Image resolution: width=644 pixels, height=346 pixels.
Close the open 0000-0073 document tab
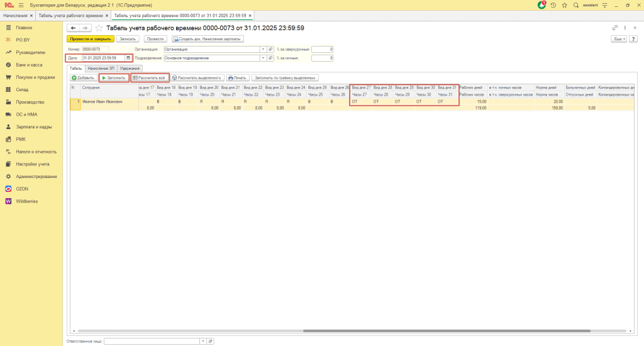click(250, 16)
